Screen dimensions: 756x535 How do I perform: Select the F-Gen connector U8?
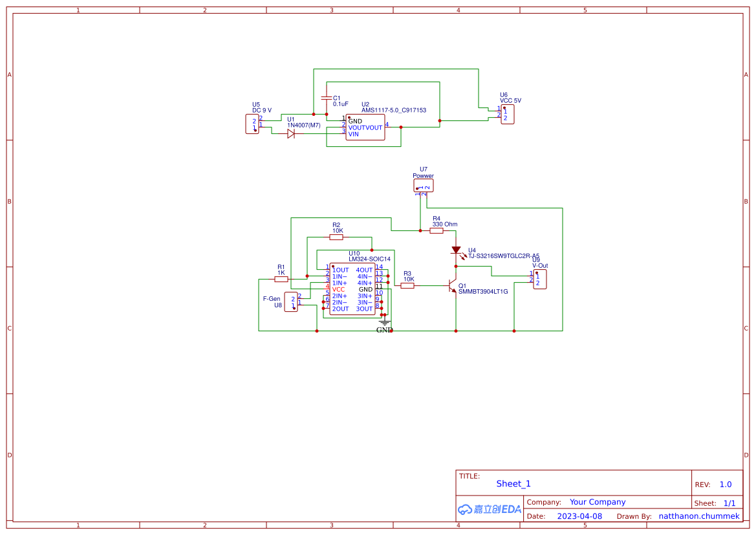click(x=292, y=301)
